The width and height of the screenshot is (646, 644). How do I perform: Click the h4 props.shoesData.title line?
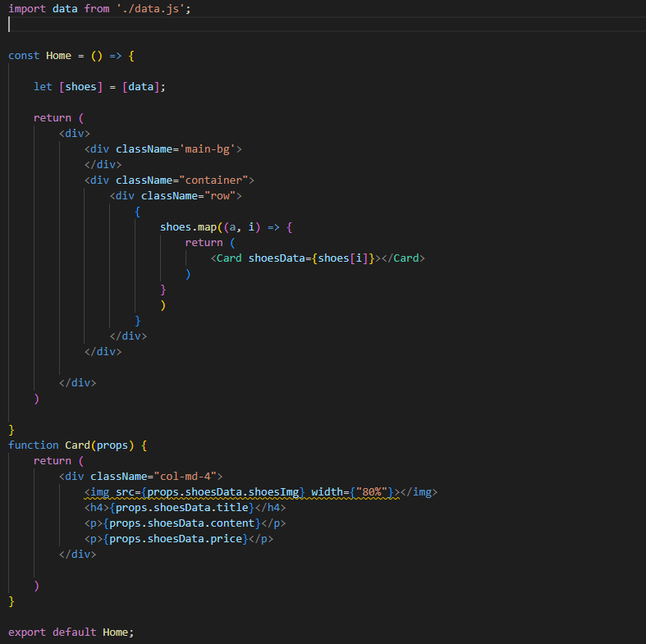(185, 508)
